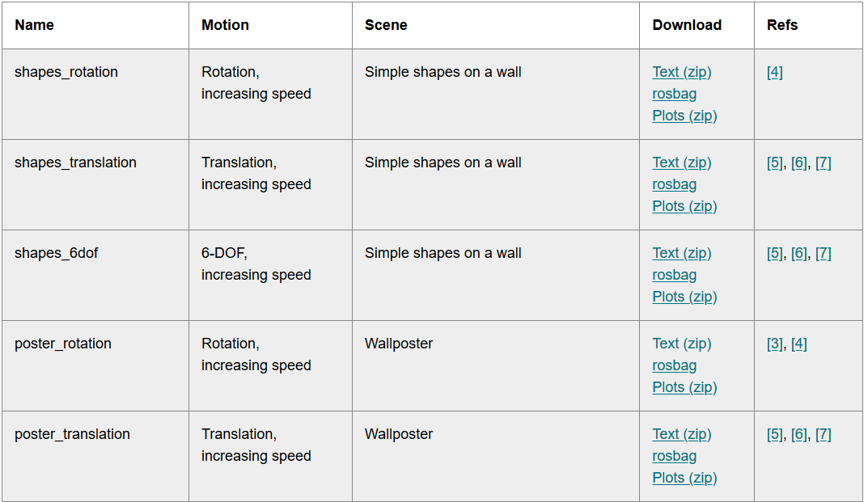
Task: Download shapes_translation Text (zip) file
Action: 681,162
